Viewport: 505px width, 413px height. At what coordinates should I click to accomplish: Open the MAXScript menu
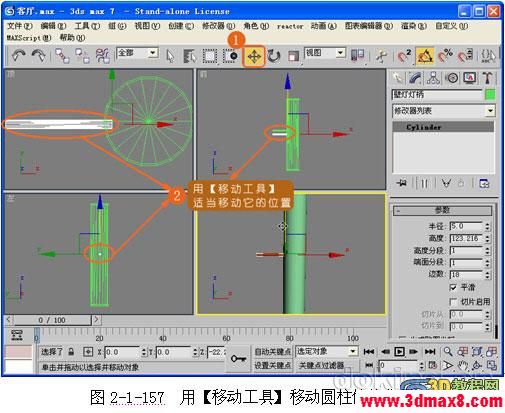tap(29, 38)
